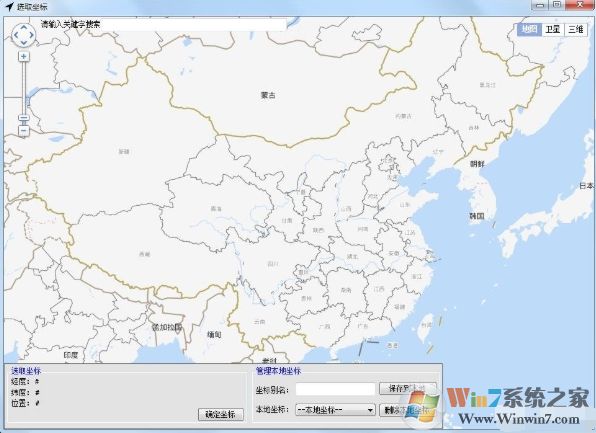
Task: Close the 选取坐标 window
Action: [580, 5]
